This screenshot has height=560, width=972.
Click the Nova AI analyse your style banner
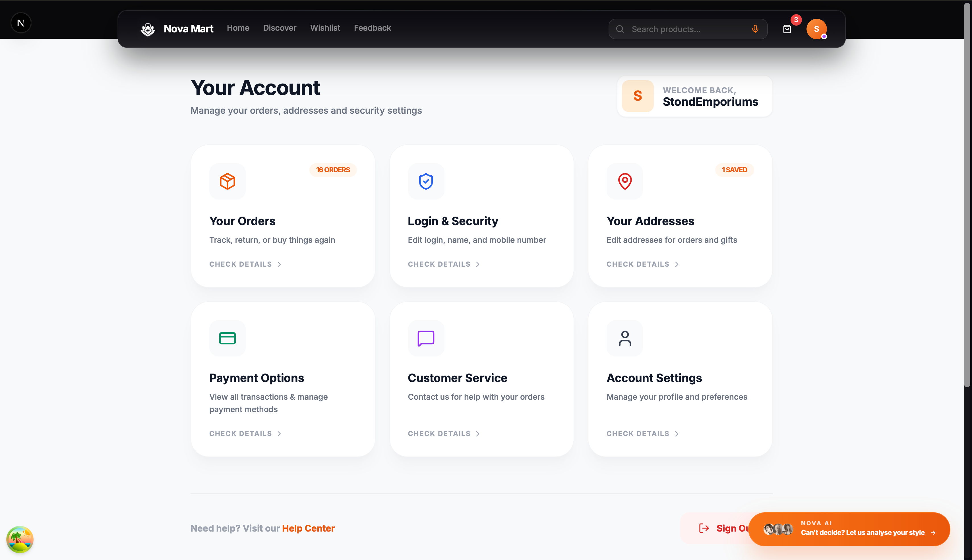[x=849, y=529]
